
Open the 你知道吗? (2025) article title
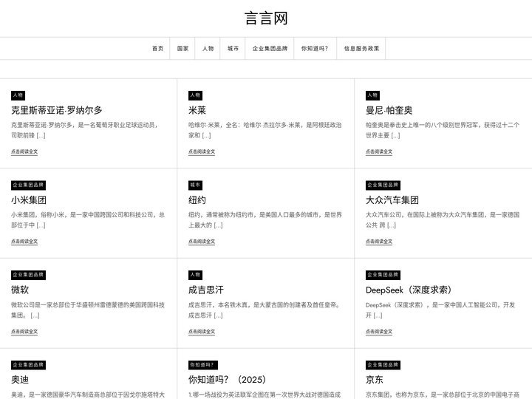click(227, 380)
